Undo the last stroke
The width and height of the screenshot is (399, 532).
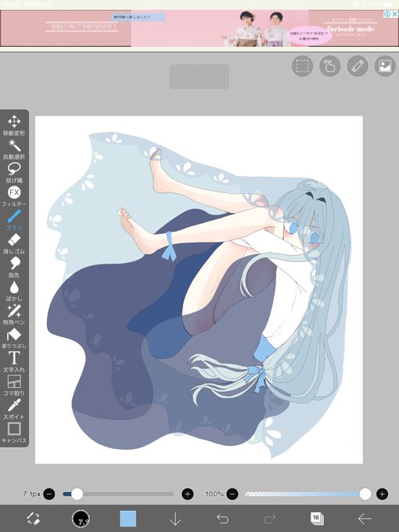pyautogui.click(x=222, y=519)
